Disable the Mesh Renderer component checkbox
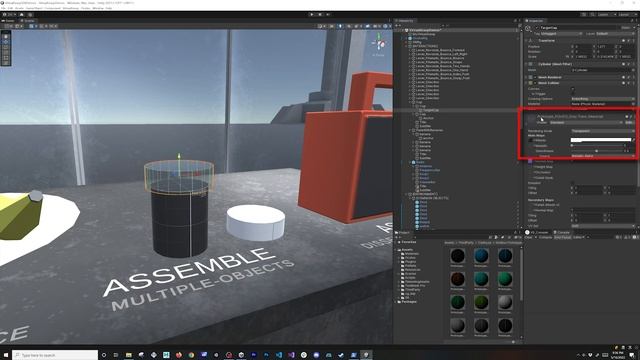Viewport: 640px width, 360px height. point(535,77)
